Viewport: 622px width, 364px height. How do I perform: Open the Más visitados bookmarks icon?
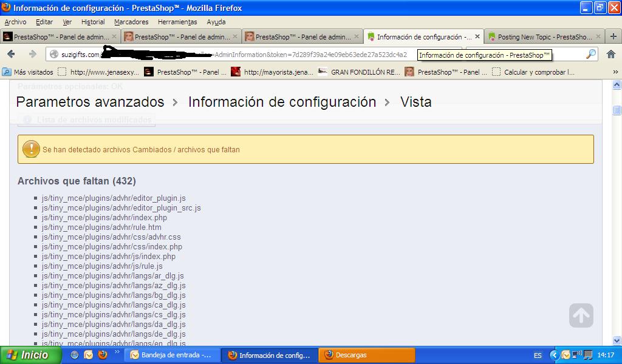pyautogui.click(x=7, y=72)
